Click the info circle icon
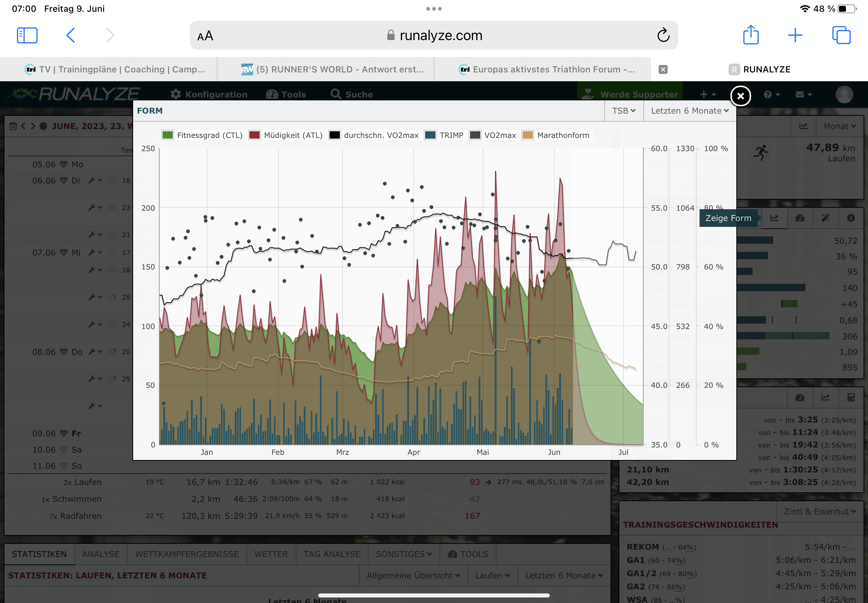868x603 pixels. point(851,218)
